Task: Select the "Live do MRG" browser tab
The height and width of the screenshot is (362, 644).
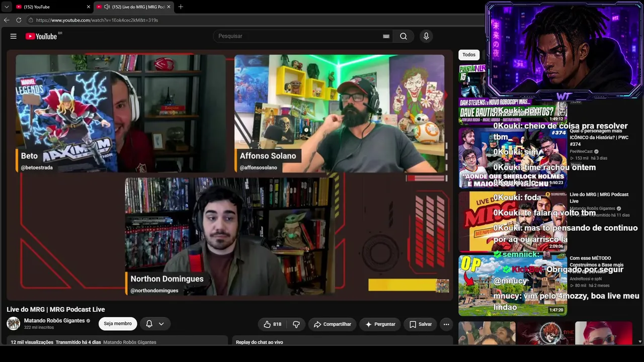Action: [x=133, y=7]
